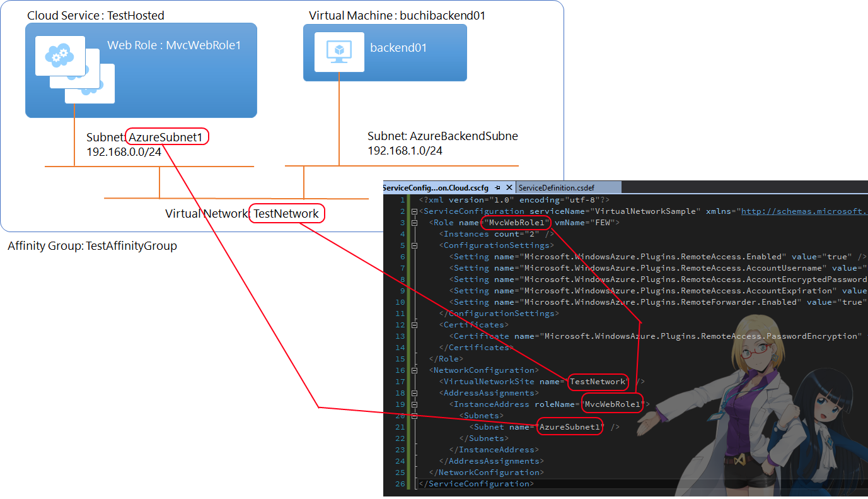The width and height of the screenshot is (868, 499).
Task: Click the xml version declaration on line 1
Action: pyautogui.click(x=514, y=200)
